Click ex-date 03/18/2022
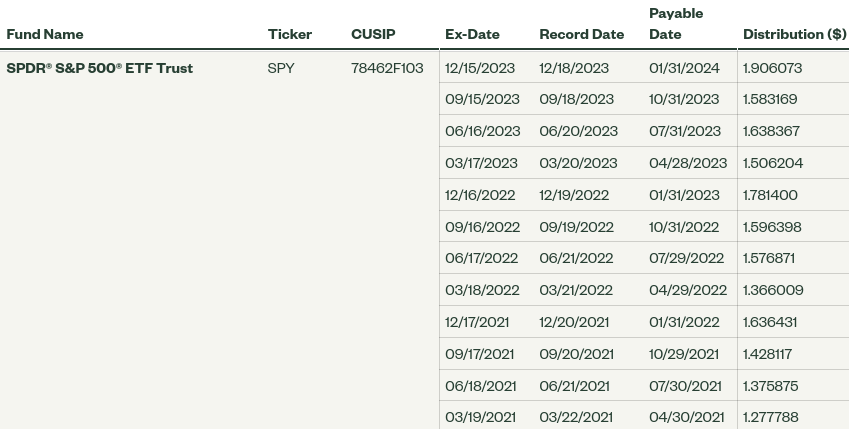The image size is (849, 429). [482, 290]
